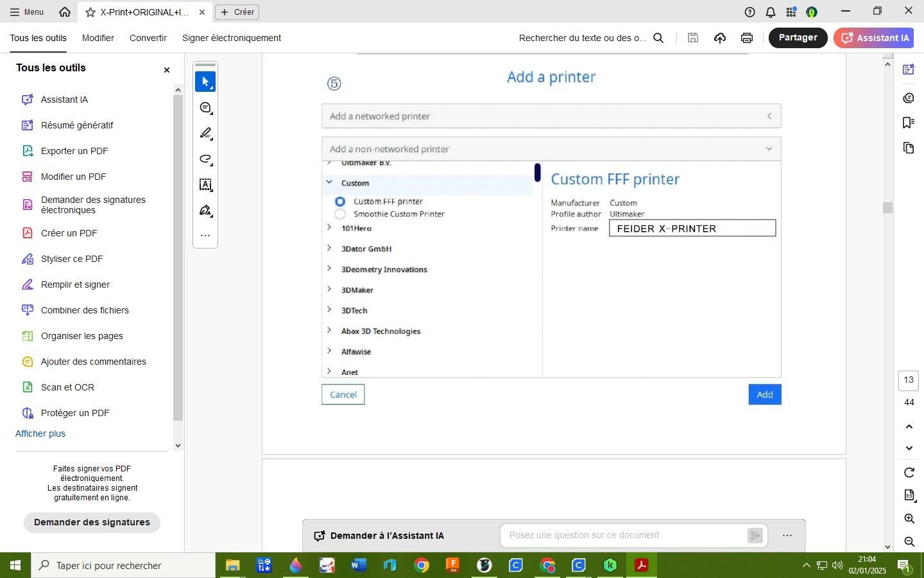Open the Convertir tab
This screenshot has height=578, width=924.
(148, 38)
